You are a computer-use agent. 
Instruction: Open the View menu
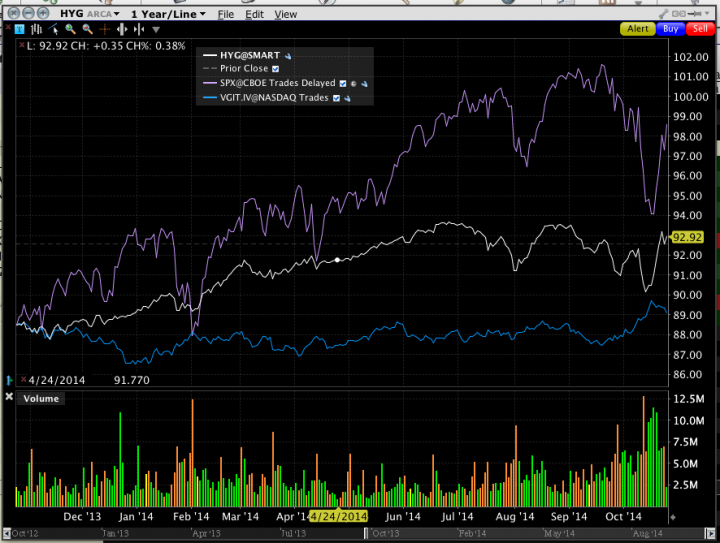(286, 14)
